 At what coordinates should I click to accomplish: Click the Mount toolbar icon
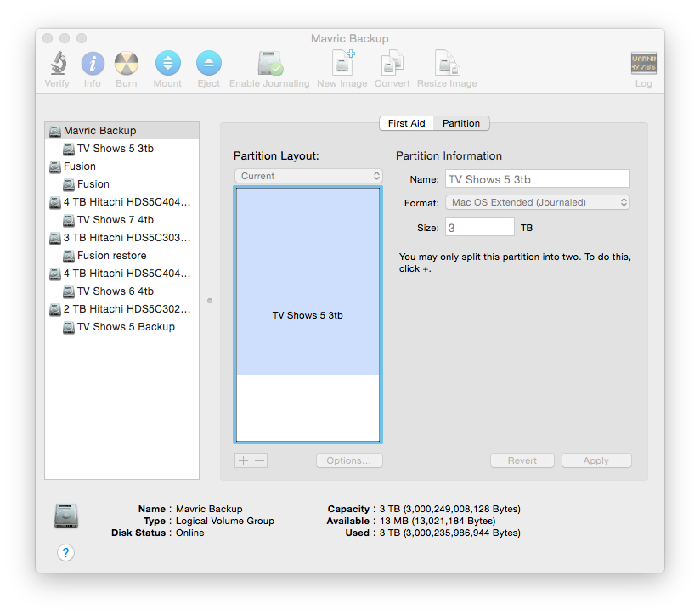[x=168, y=63]
